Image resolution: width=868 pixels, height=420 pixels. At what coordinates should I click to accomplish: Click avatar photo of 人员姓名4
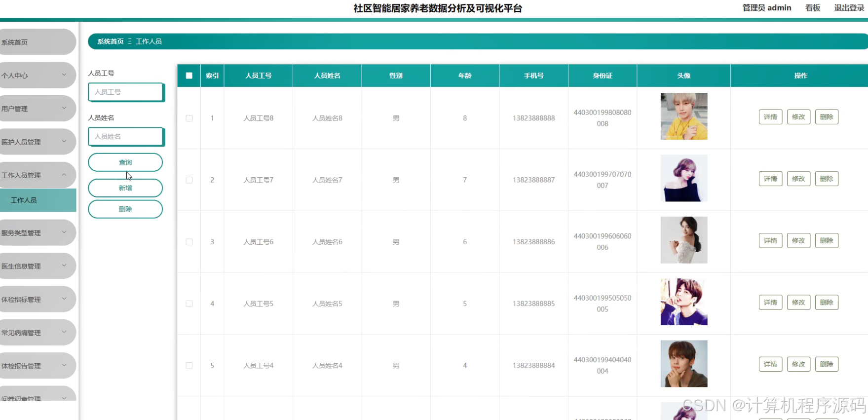684,364
